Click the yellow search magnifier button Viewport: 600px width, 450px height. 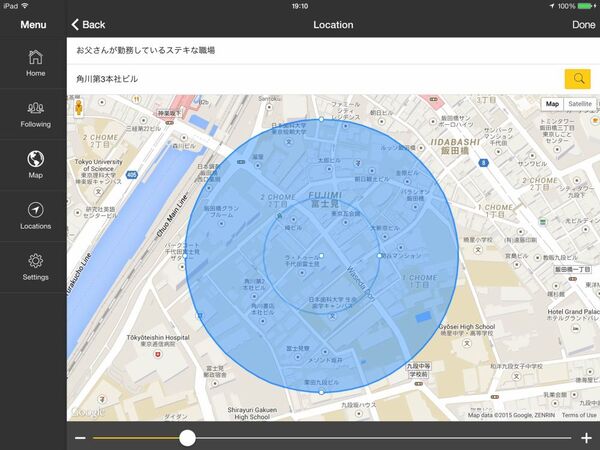tap(577, 79)
